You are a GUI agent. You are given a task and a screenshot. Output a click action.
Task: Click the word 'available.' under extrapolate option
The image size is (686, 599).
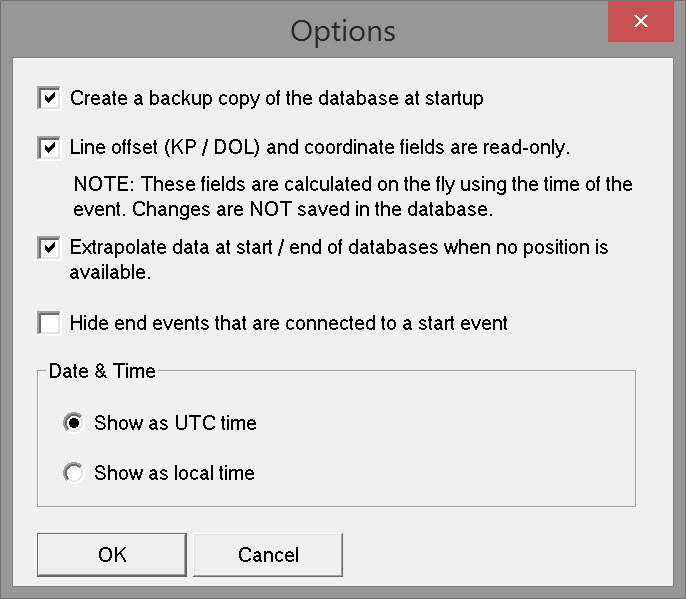pyautogui.click(x=109, y=272)
